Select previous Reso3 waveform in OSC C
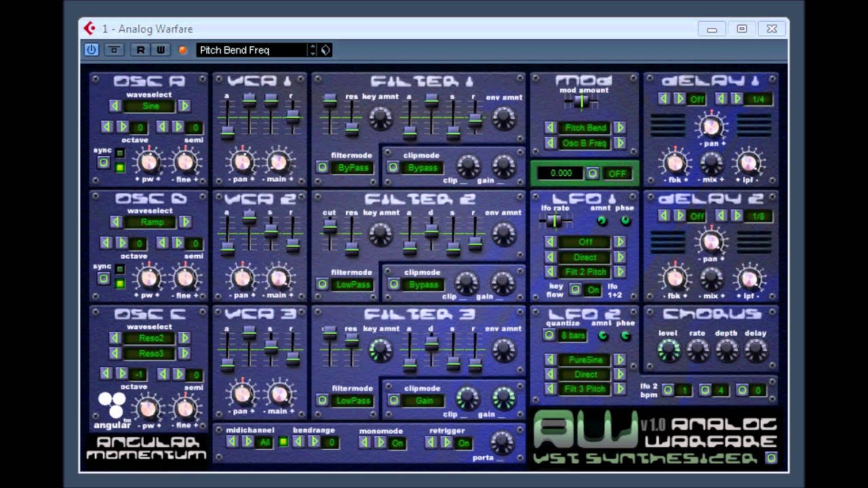This screenshot has height=488, width=868. click(x=115, y=353)
